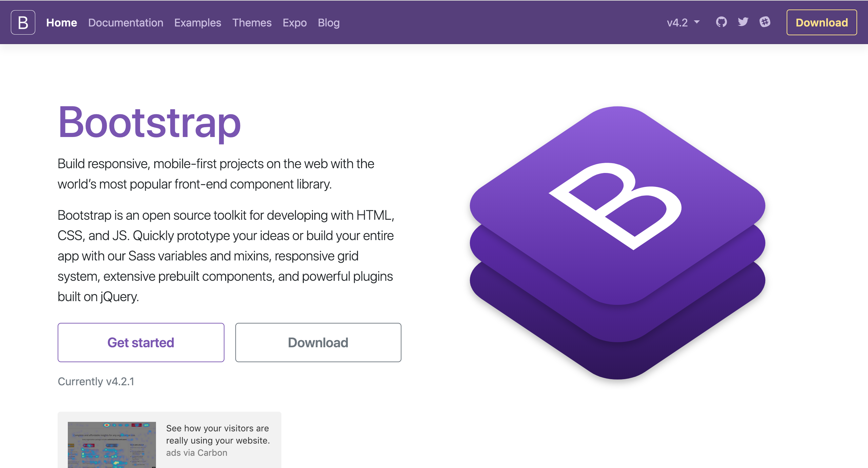Navigate to the Blog menu item
Screen dimensions: 868x468
[329, 22]
